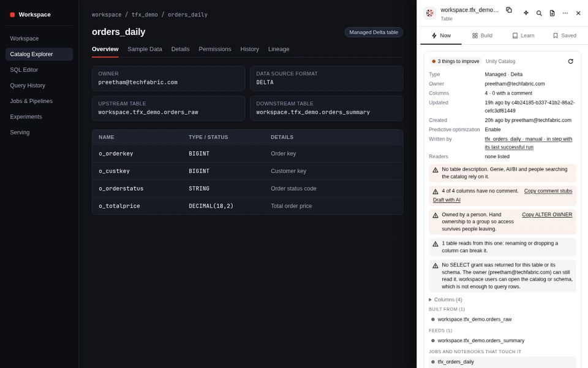Open the Lineage tab

pyautogui.click(x=279, y=49)
